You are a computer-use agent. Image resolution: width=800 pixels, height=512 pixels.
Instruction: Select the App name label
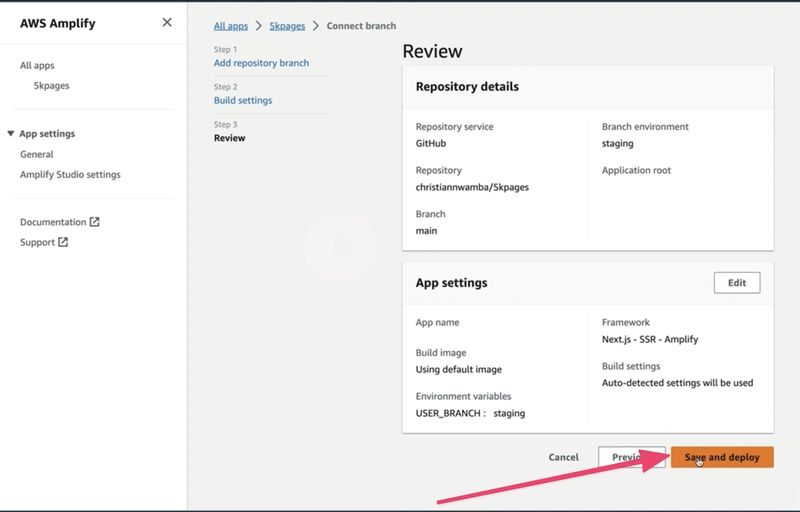pyautogui.click(x=437, y=322)
